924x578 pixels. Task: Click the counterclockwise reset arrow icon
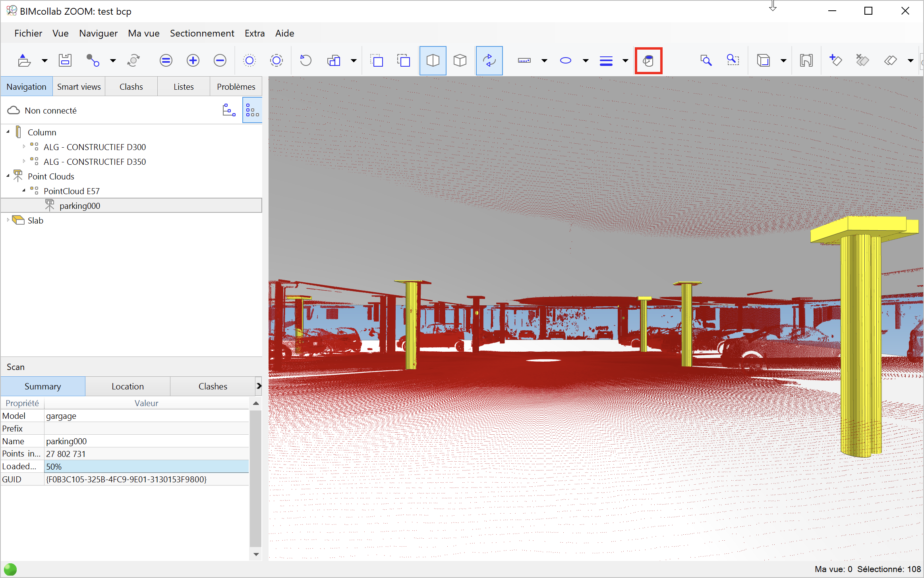coord(305,61)
